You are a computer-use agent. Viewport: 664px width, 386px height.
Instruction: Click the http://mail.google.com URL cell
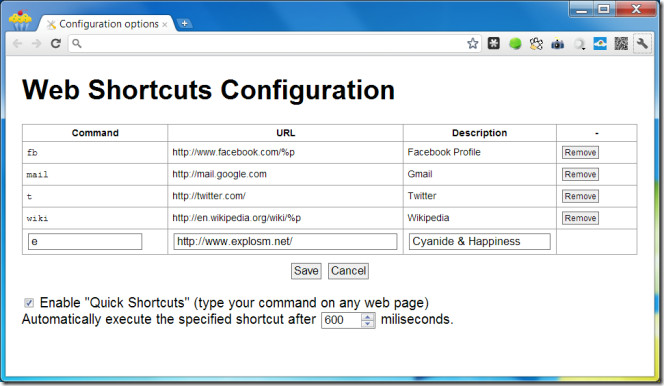click(x=285, y=174)
